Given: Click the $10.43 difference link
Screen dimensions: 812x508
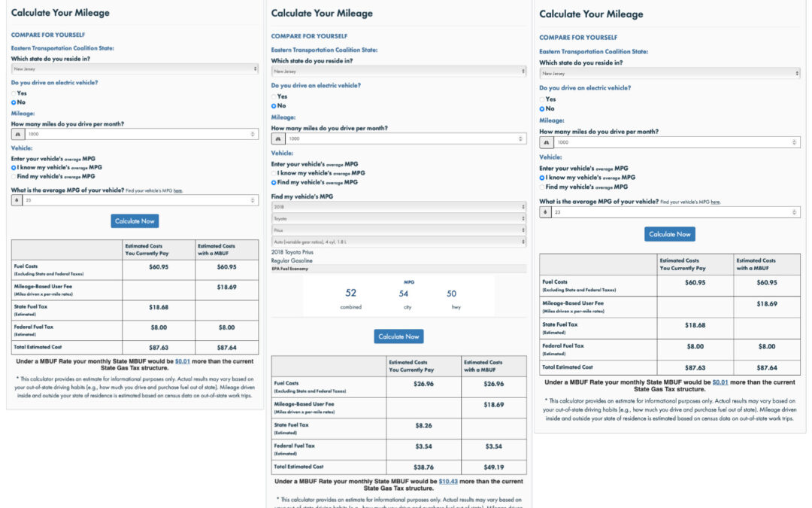Looking at the screenshot, I should (448, 481).
